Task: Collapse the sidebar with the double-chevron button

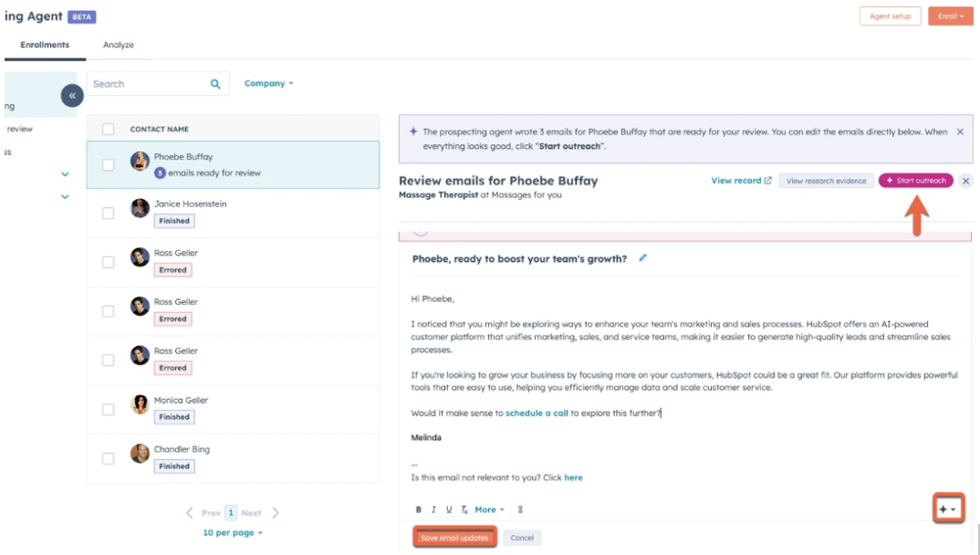Action: tap(72, 96)
